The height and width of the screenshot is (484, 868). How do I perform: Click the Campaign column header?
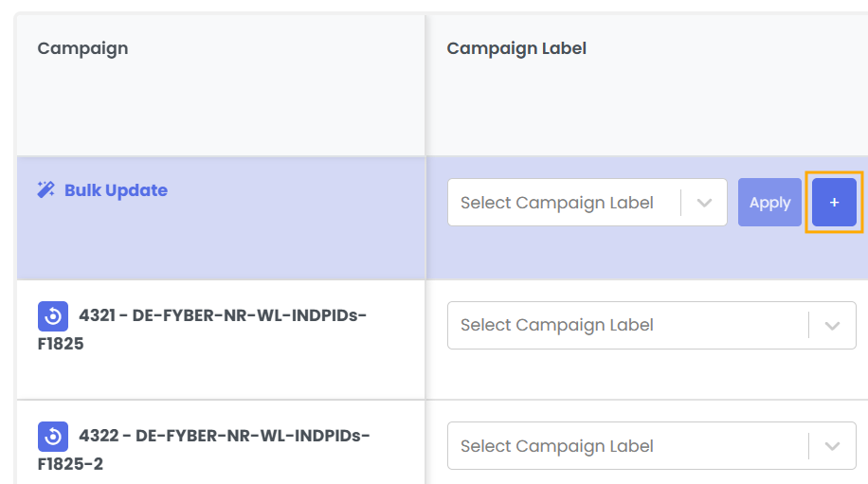point(82,48)
